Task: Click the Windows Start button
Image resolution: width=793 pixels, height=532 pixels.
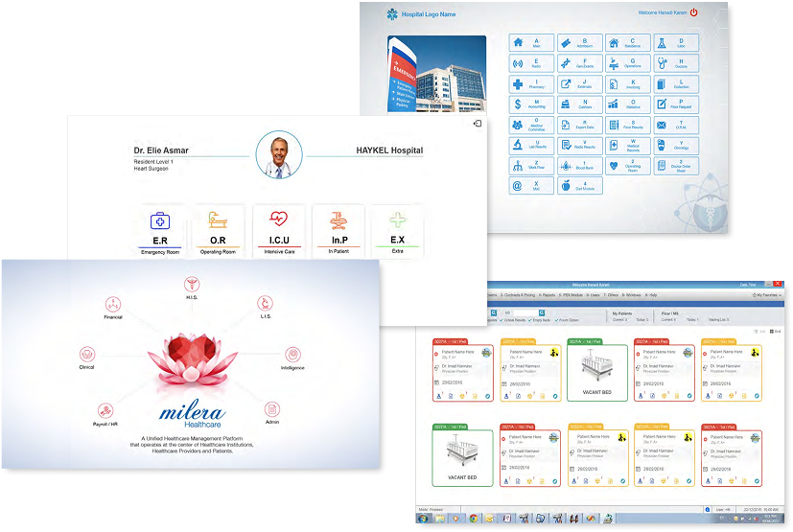Action: [x=423, y=518]
